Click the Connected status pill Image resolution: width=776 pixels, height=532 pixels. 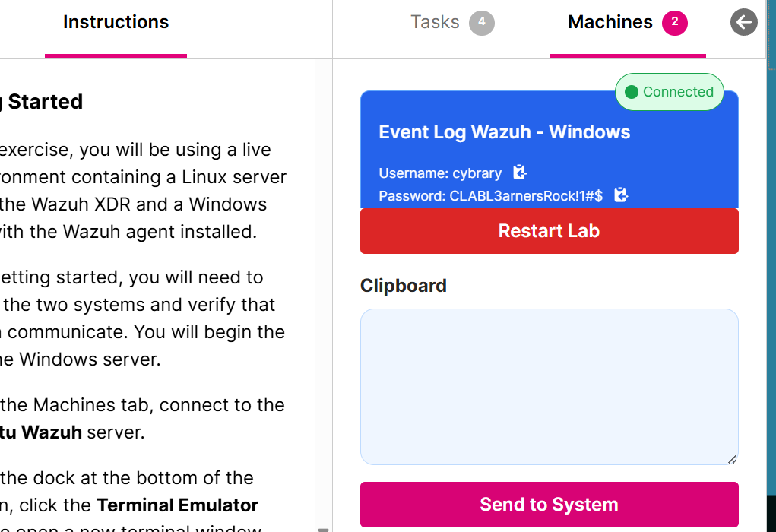coord(669,91)
